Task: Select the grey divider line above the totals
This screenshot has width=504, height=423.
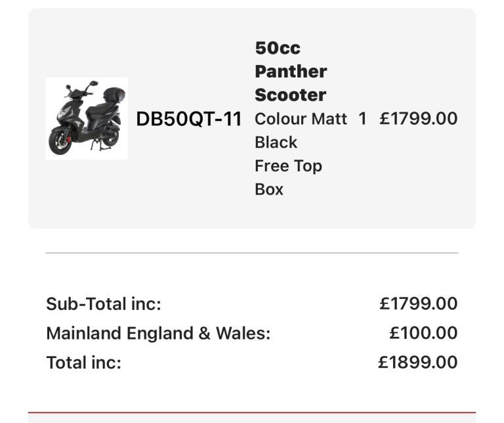Action: (x=252, y=253)
